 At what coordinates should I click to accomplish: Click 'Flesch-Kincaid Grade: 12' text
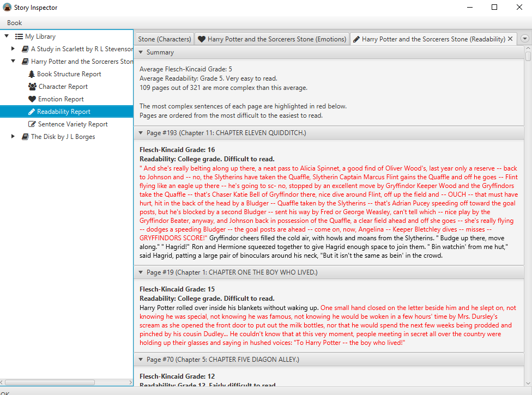[177, 376]
